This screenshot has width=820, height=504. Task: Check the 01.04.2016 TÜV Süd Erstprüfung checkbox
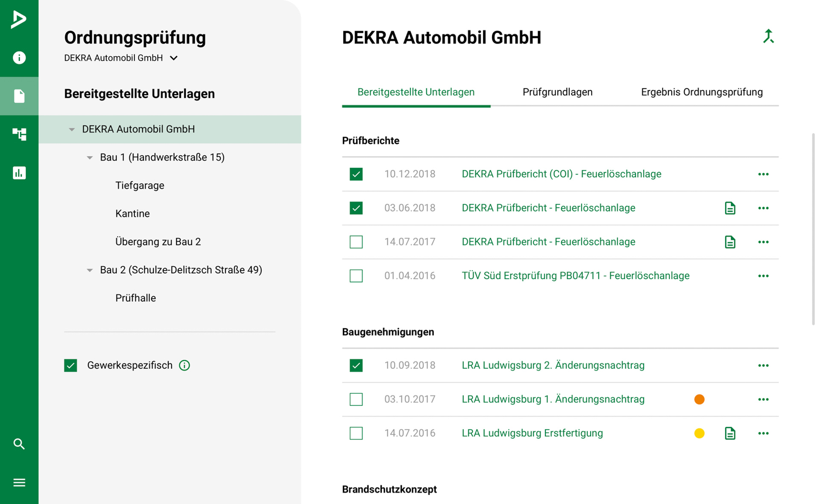(356, 276)
